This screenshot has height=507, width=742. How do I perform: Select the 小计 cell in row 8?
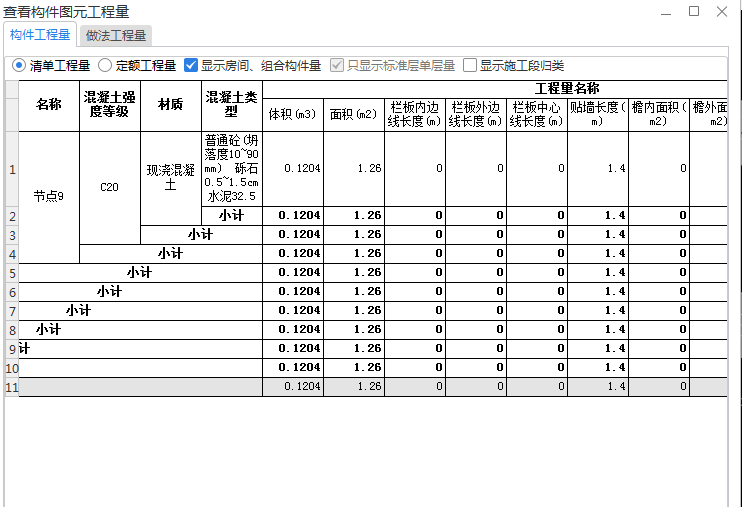(141, 329)
